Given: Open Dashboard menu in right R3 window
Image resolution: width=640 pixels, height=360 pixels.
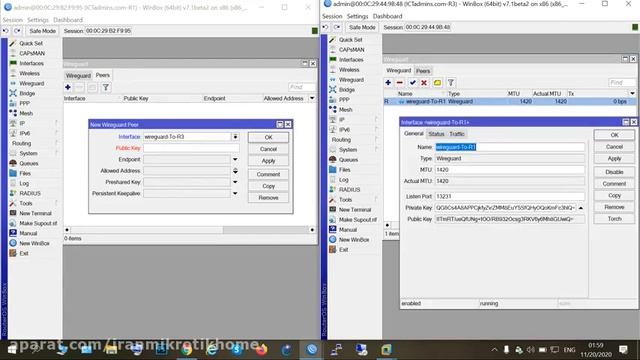Looking at the screenshot, I should 387,16.
